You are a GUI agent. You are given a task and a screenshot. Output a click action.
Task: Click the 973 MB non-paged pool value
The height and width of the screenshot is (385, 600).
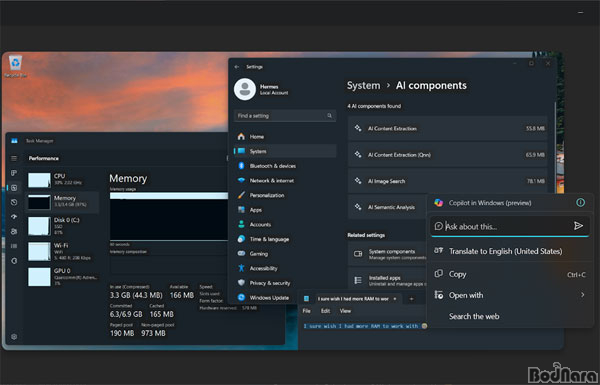(x=153, y=333)
